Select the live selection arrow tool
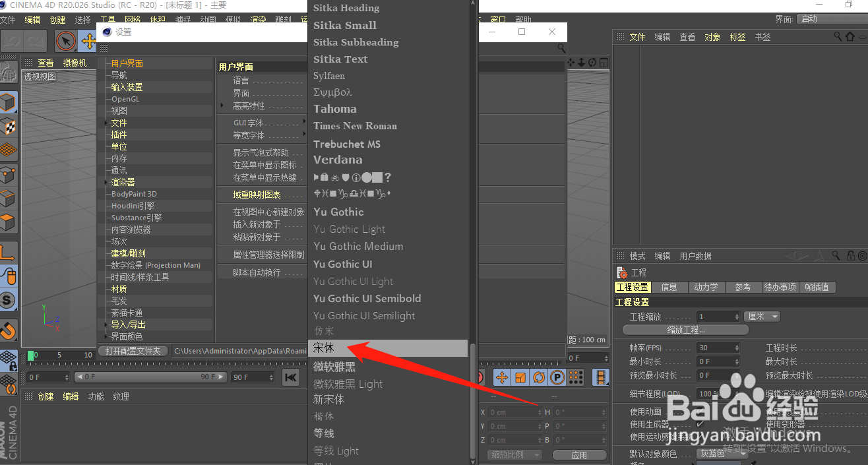868x465 pixels. [x=65, y=42]
